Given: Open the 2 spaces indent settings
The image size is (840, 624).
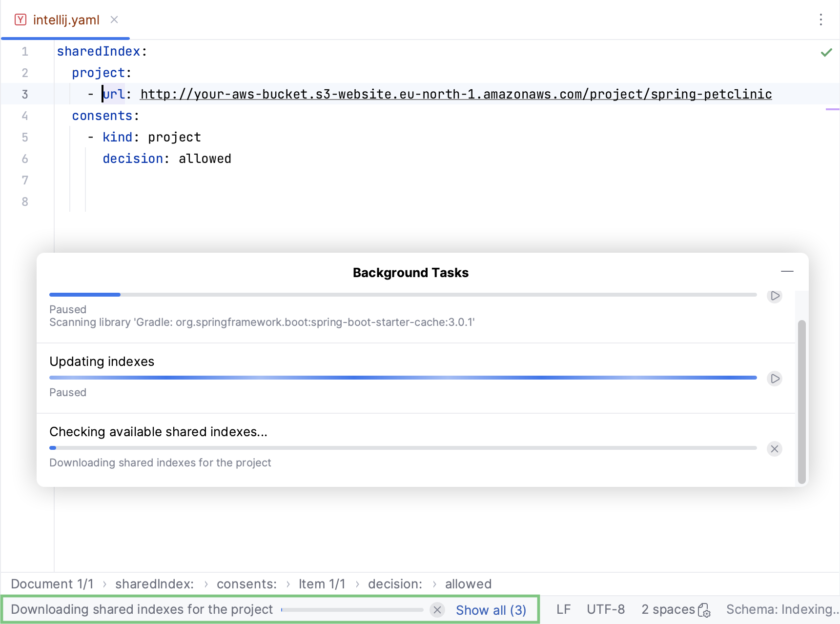Looking at the screenshot, I should (x=668, y=609).
